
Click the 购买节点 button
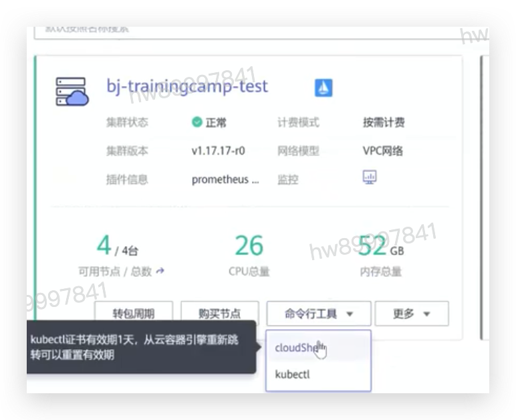click(x=219, y=313)
